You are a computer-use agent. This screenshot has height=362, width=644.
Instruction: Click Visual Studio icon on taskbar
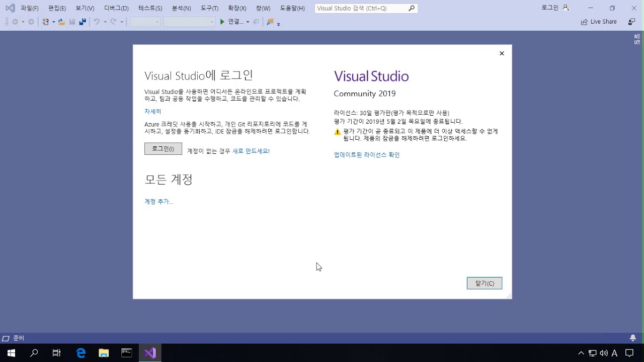pos(150,353)
